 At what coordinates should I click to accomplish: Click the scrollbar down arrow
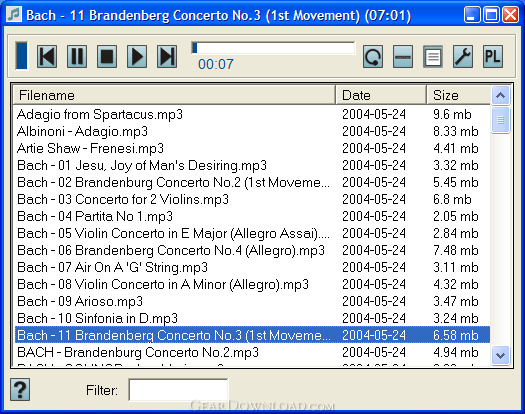[x=501, y=355]
